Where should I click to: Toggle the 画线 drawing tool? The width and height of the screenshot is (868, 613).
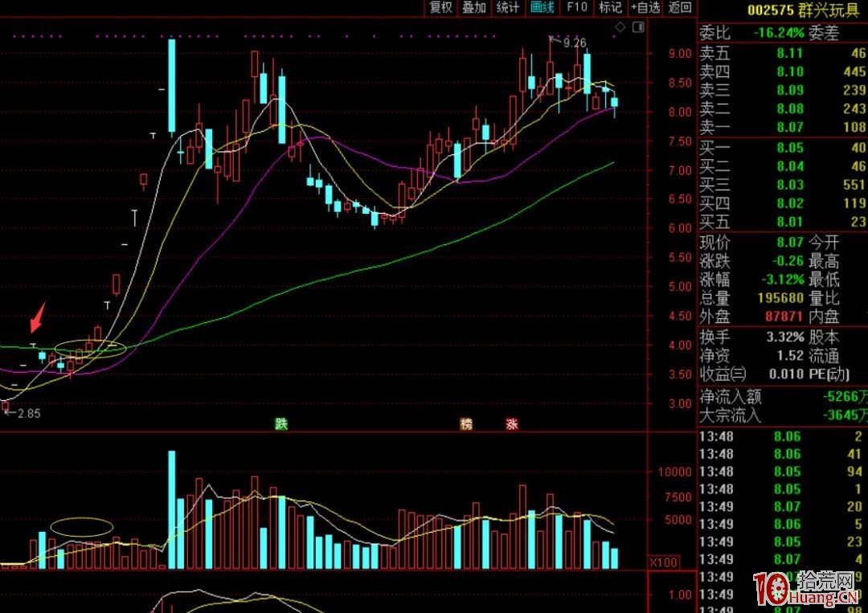542,7
